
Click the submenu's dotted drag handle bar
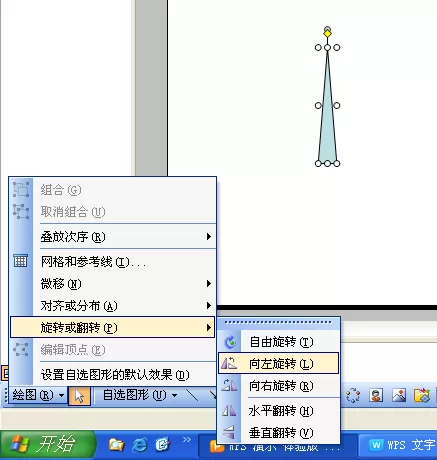click(x=278, y=322)
